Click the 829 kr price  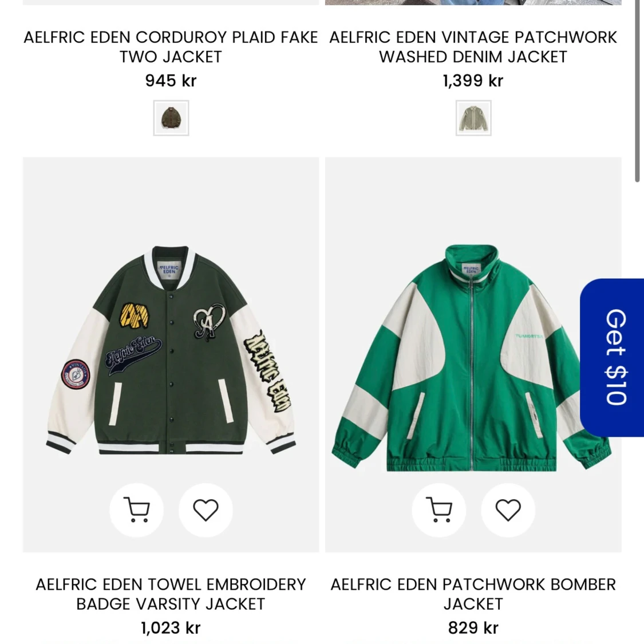click(x=473, y=627)
